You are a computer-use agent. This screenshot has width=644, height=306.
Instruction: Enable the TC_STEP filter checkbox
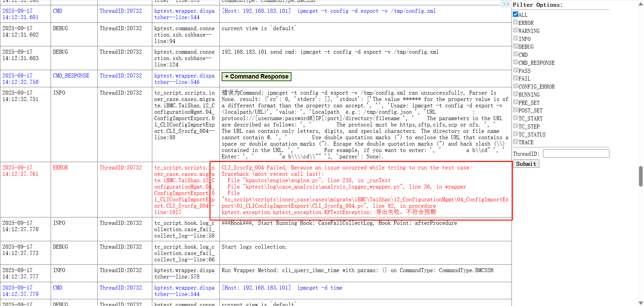[516, 126]
